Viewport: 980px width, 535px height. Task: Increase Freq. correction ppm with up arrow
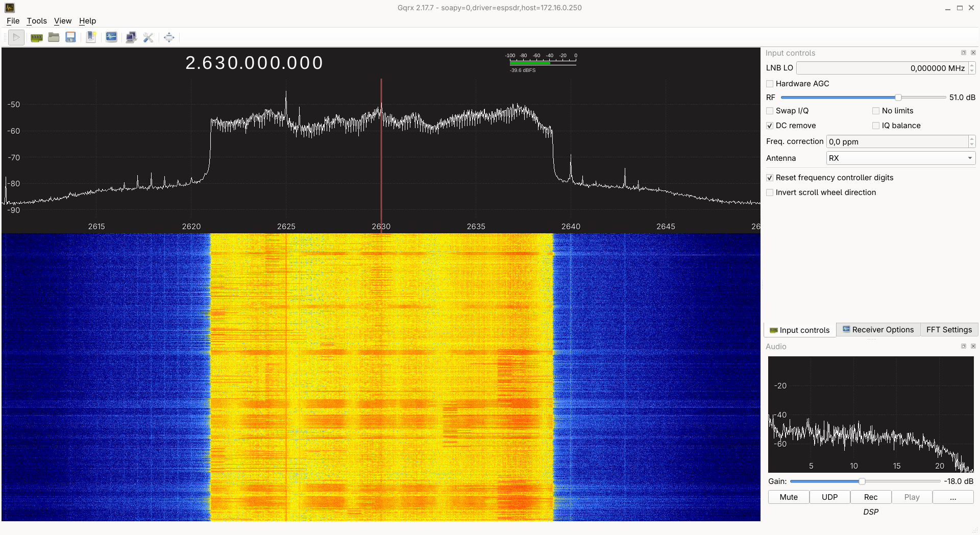point(972,138)
